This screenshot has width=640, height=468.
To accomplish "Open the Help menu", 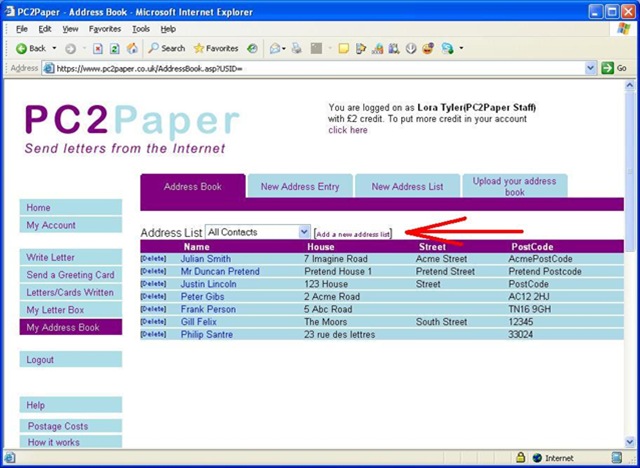I will 168,29.
